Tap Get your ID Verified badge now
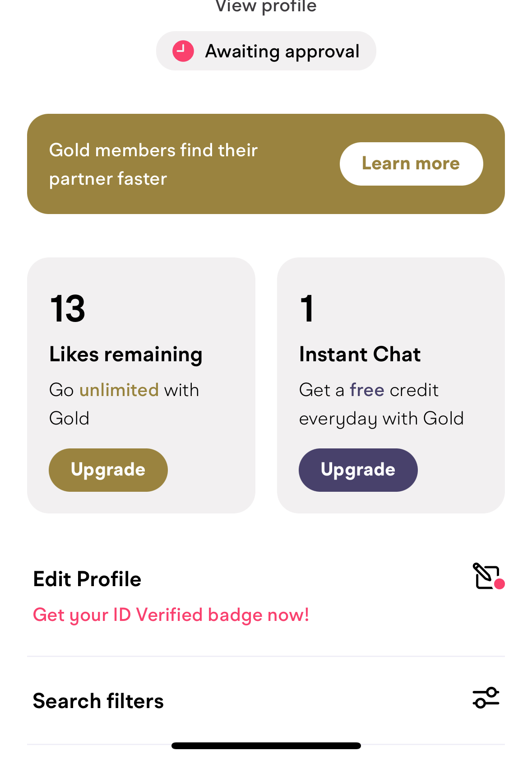Viewport: 532px width, 760px height. coord(171,615)
